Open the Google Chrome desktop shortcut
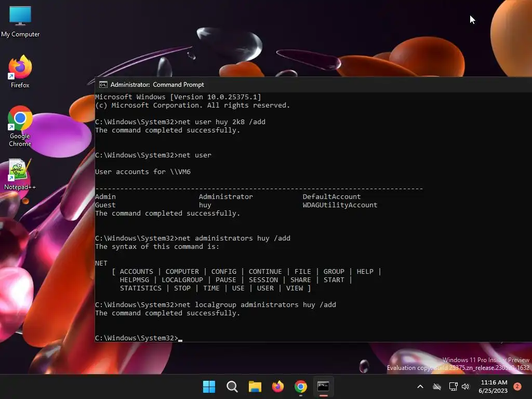532x399 pixels. tap(20, 126)
